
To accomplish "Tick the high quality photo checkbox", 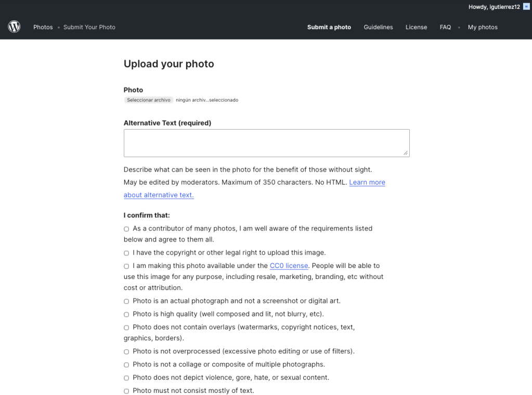I will click(126, 314).
